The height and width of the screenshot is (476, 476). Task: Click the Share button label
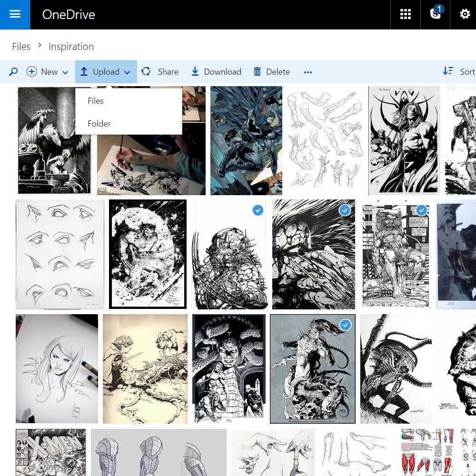tap(168, 72)
